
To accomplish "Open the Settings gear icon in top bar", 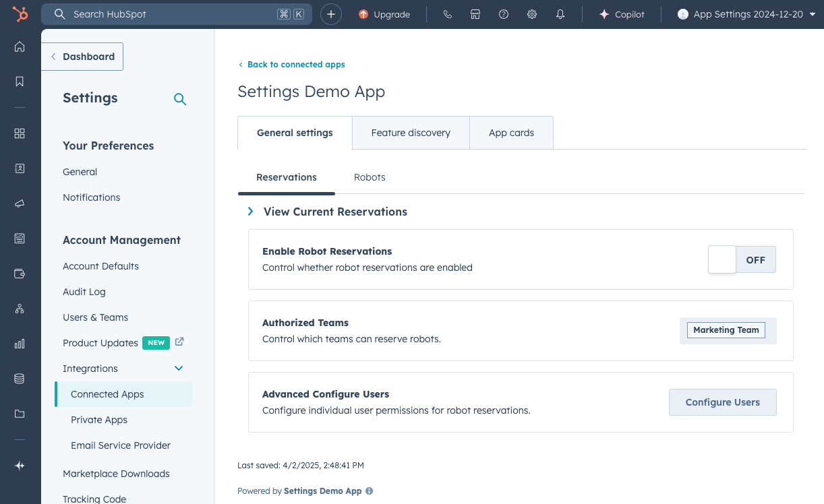I will click(532, 14).
